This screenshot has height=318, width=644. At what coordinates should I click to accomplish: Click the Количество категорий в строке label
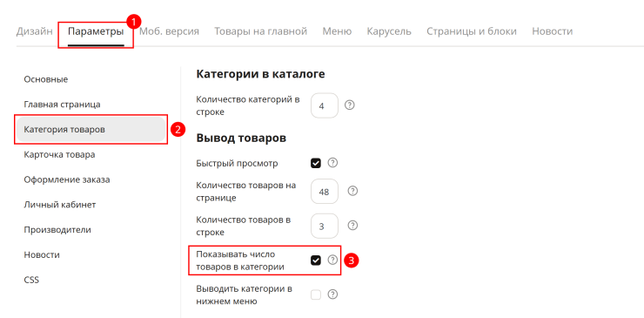click(x=248, y=105)
